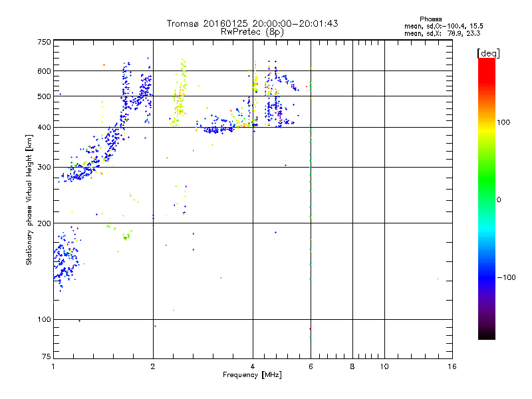The image size is (532, 399).
Task: Click the colorbar label '0'
Action: coord(499,200)
